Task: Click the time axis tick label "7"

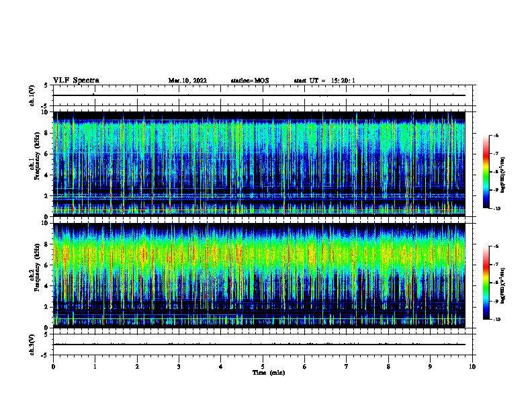Action: pyautogui.click(x=347, y=367)
